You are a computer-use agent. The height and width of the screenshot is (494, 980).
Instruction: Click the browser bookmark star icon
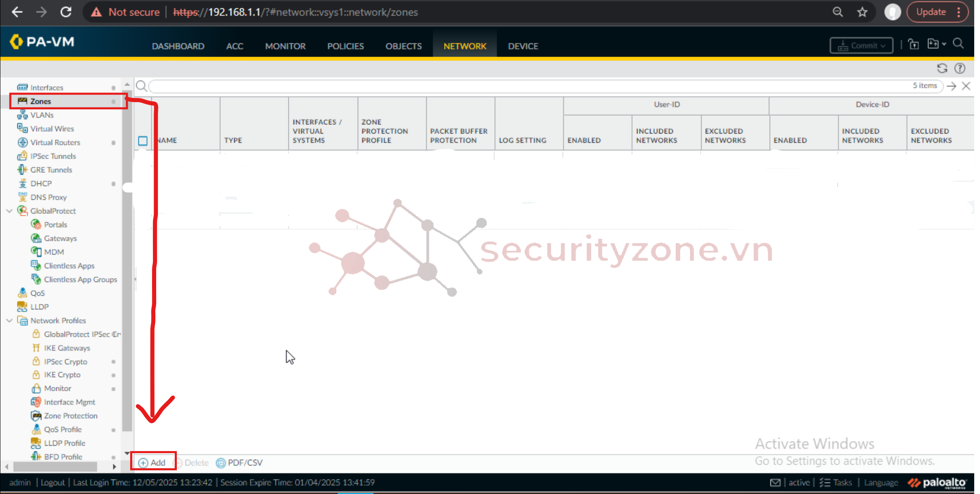point(862,12)
